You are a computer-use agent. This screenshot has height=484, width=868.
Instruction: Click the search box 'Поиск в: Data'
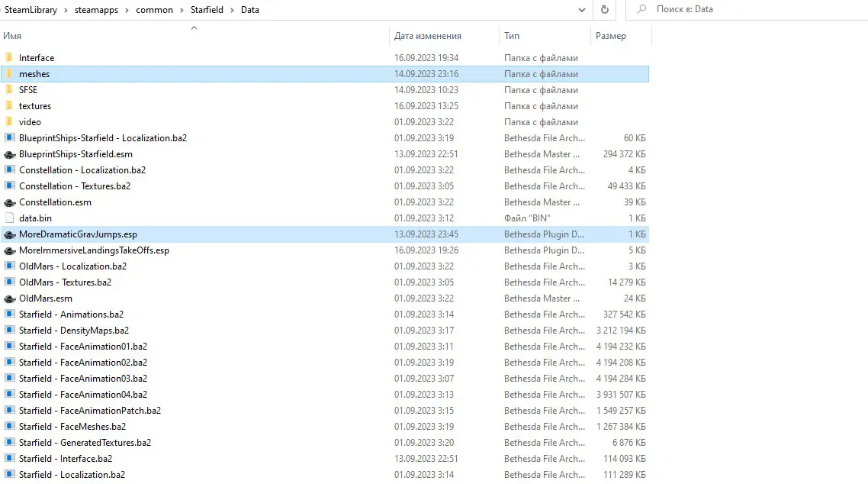[x=747, y=9]
